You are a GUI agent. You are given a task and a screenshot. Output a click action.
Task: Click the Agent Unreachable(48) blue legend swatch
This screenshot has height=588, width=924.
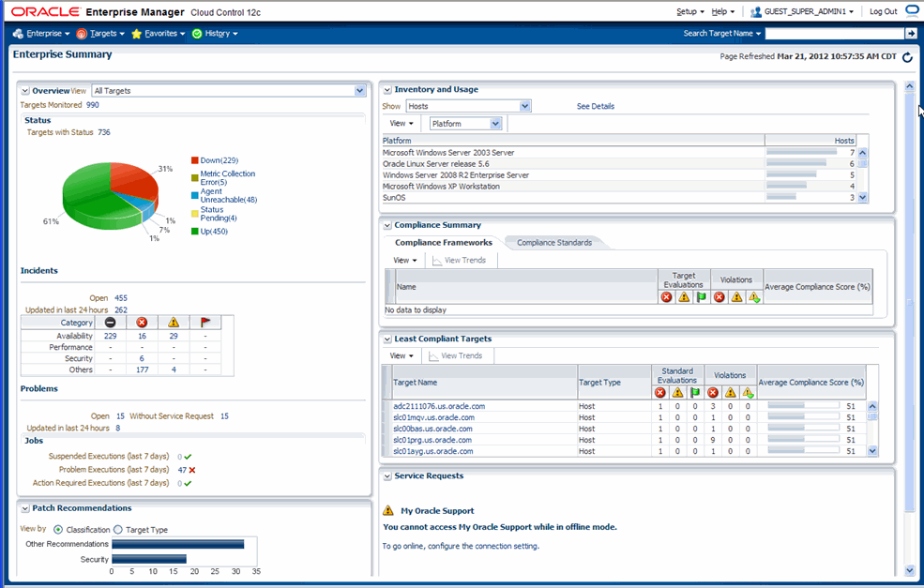(194, 195)
